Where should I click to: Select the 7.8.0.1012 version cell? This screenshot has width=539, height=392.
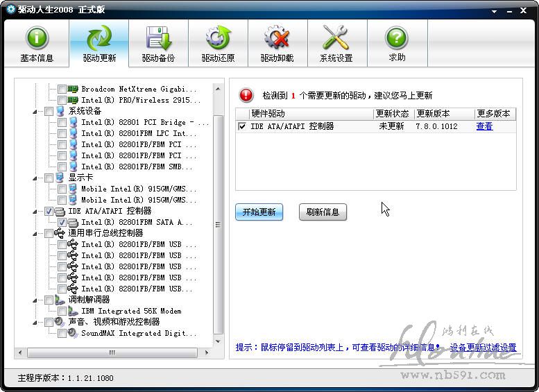pyautogui.click(x=436, y=126)
